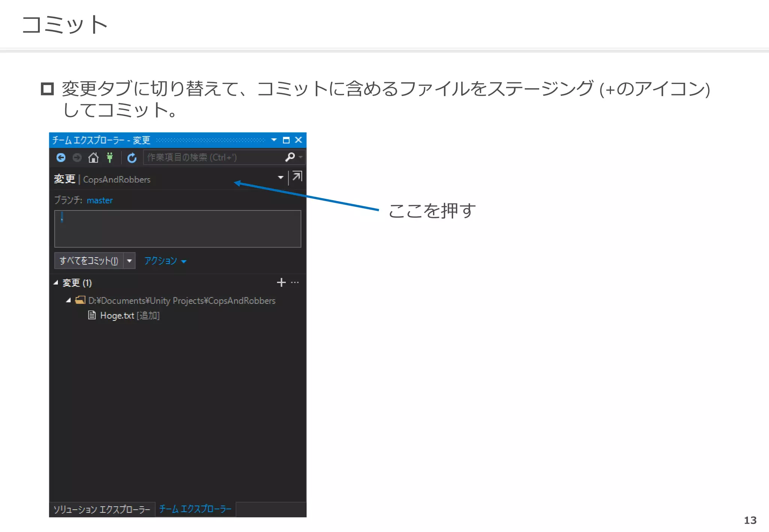Click the CopsAndRobbers repository name
Image resolution: width=769 pixels, height=532 pixels.
point(117,180)
